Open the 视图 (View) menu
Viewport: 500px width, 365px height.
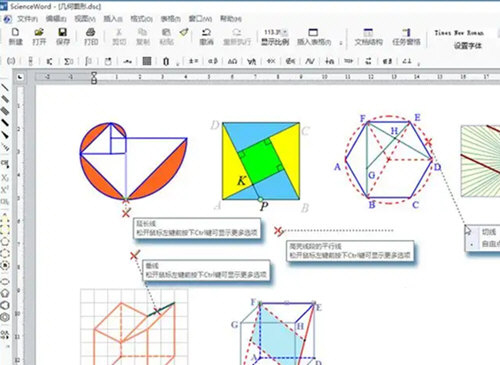point(85,19)
